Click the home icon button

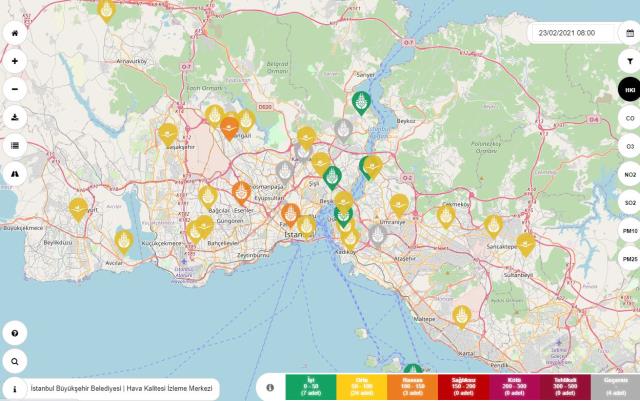(15, 33)
